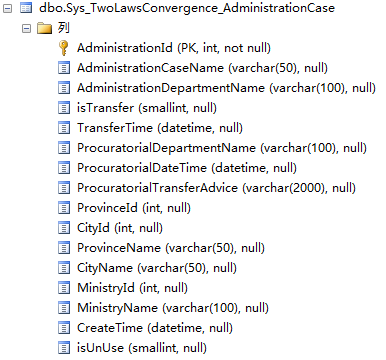Screen dimensions: 386x360
Task: Select the TransferTime datetime column
Action: [160, 128]
